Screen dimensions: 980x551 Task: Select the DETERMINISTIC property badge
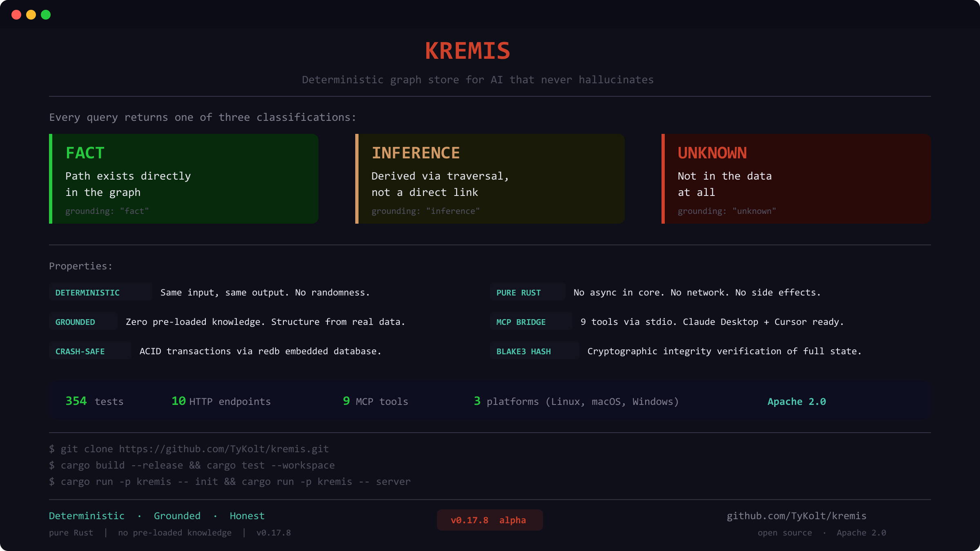click(100, 292)
